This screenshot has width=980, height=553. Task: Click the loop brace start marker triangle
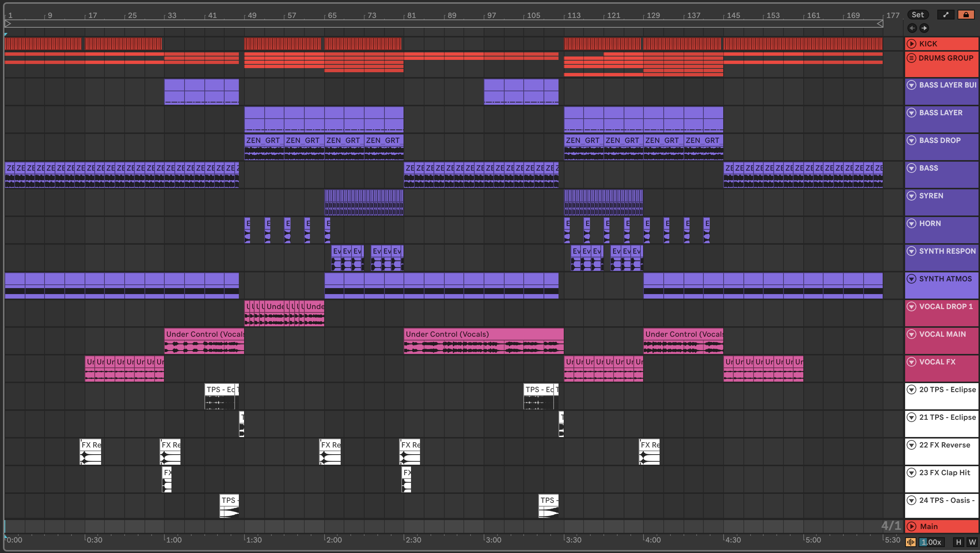[x=8, y=24]
